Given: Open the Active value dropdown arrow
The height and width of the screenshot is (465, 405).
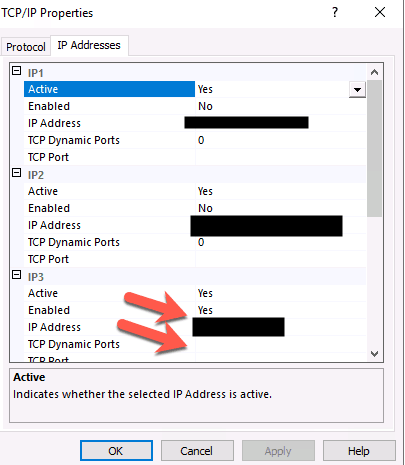Looking at the screenshot, I should pos(357,89).
